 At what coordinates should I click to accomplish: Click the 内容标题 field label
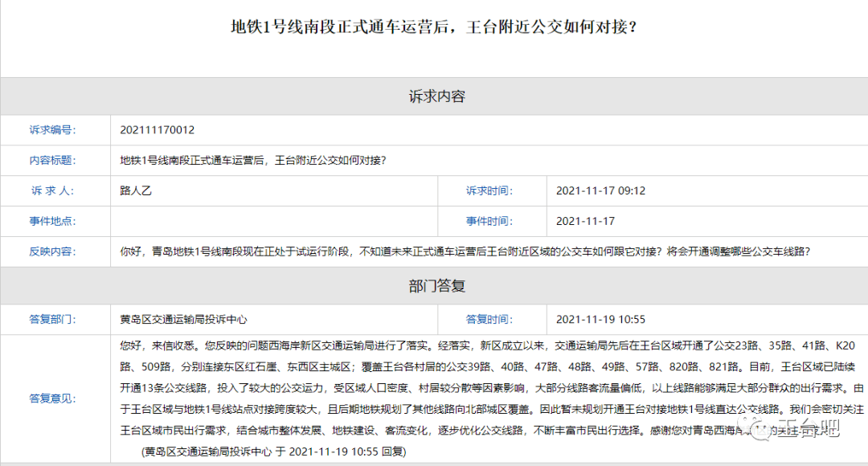pos(52,160)
